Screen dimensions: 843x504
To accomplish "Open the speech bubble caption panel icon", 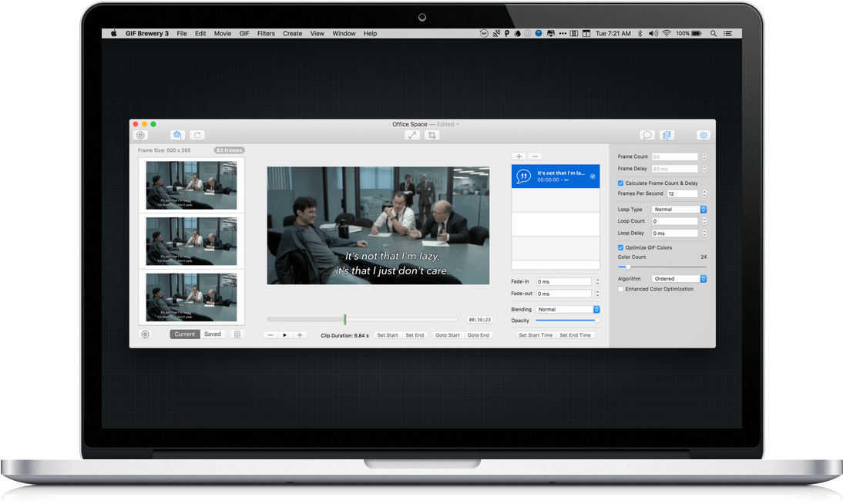I will point(647,135).
